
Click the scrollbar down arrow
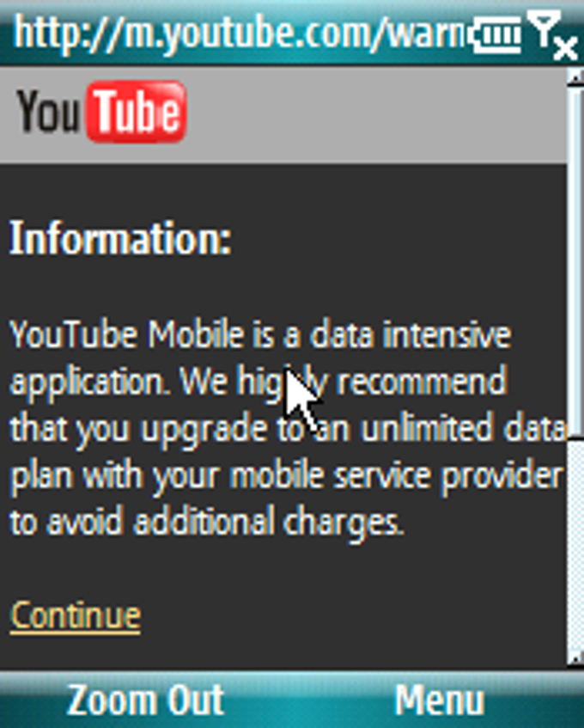(575, 658)
